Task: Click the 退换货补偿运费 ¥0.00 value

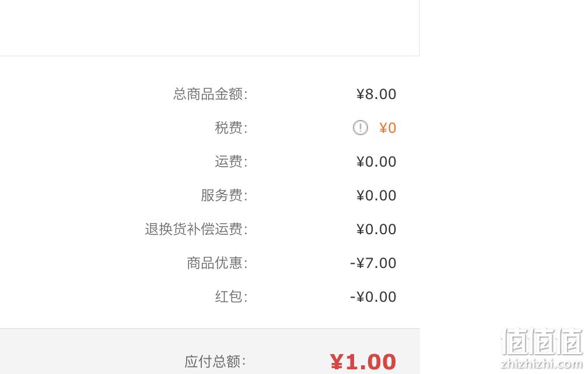Action: pyautogui.click(x=376, y=229)
